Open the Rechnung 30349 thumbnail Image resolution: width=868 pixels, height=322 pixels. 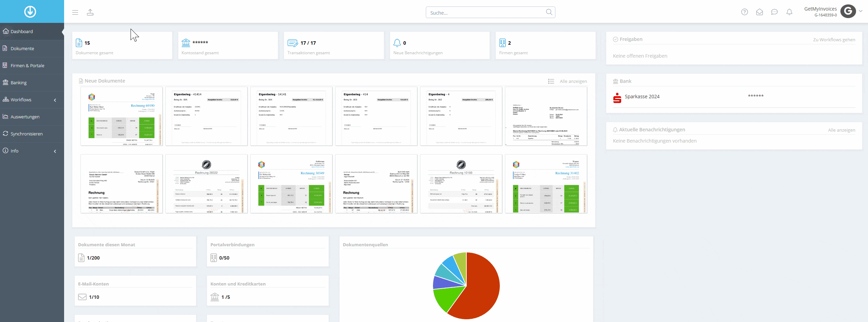pyautogui.click(x=291, y=184)
